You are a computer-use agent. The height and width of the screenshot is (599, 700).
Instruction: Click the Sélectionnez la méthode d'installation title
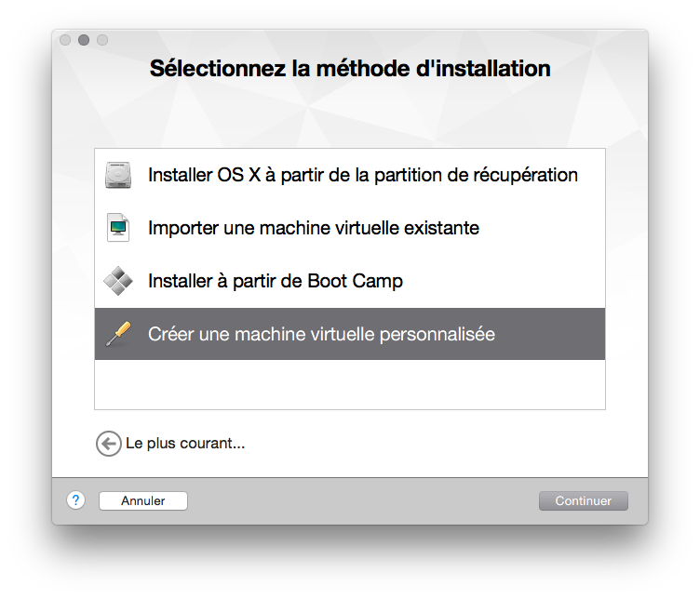tap(350, 69)
